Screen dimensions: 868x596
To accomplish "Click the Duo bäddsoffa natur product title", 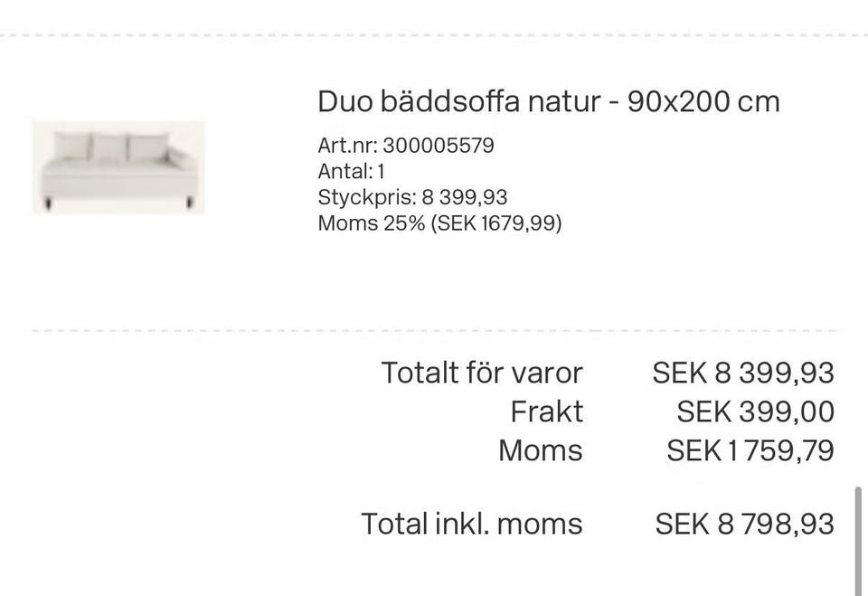I will click(549, 102).
